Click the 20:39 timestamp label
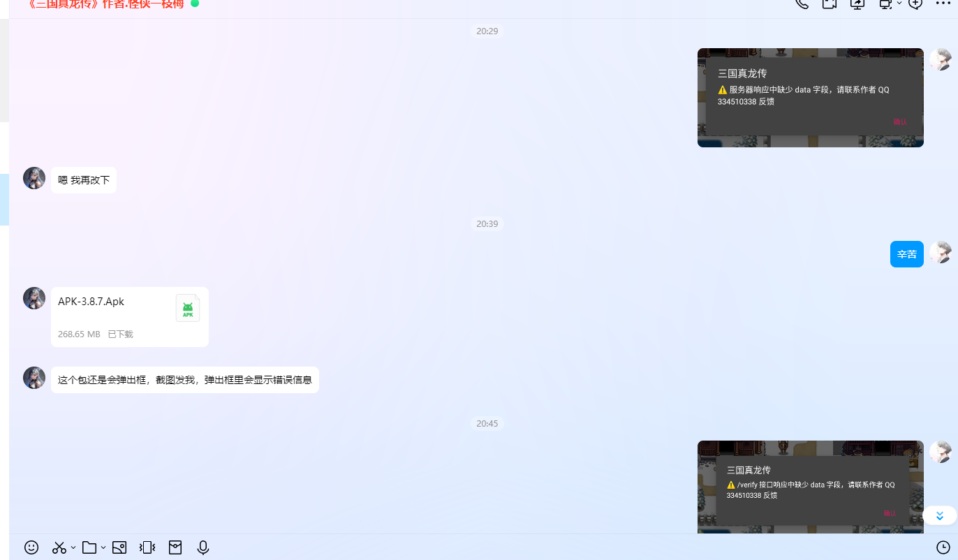The image size is (958, 560). pos(487,224)
